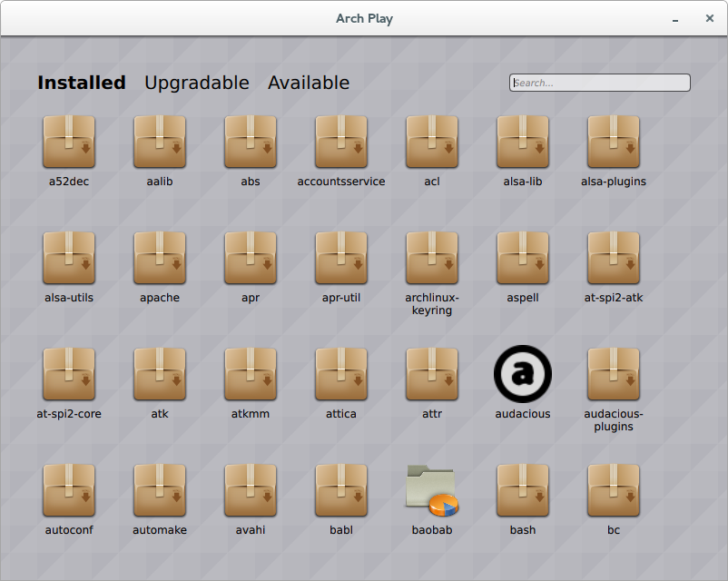Select the at-spi2-atk package icon
This screenshot has width=728, height=581.
click(614, 258)
